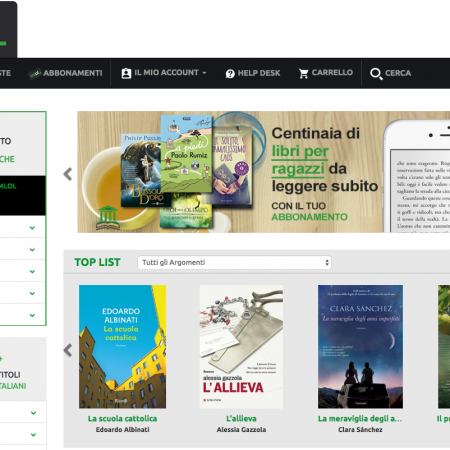Open the Help Desk menu item
This screenshot has width=450, height=450.
(x=253, y=73)
